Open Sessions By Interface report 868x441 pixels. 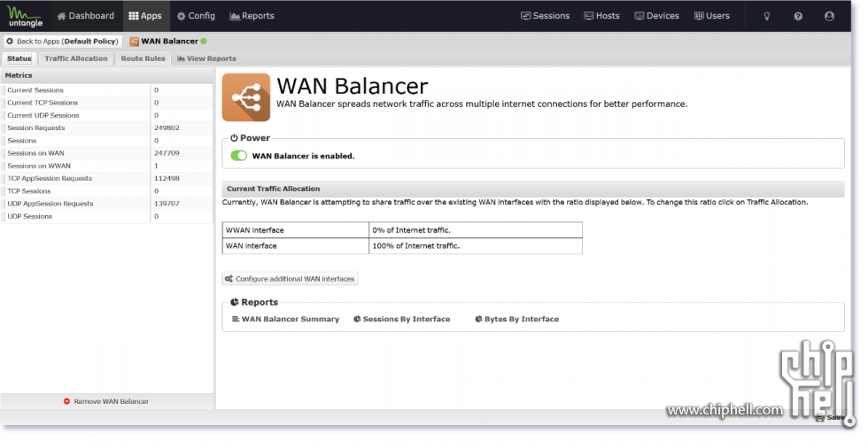pos(402,320)
